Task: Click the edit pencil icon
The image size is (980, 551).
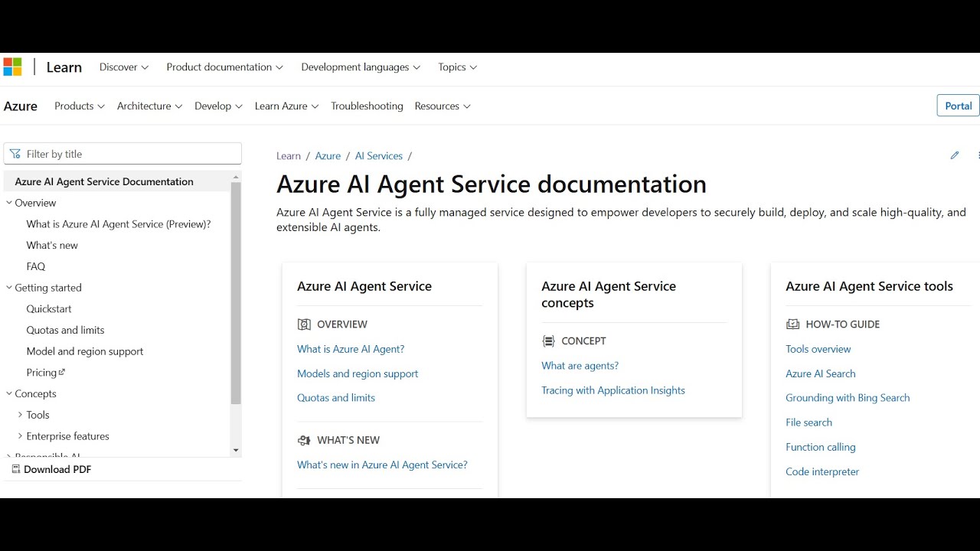Action: (x=955, y=155)
